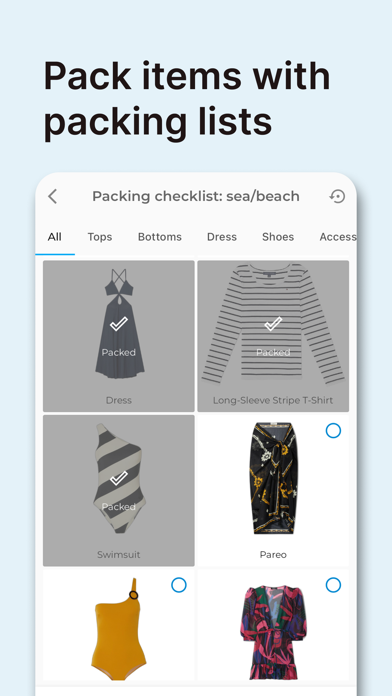392x696 pixels.
Task: Open the reset history clock icon
Action: [x=337, y=196]
